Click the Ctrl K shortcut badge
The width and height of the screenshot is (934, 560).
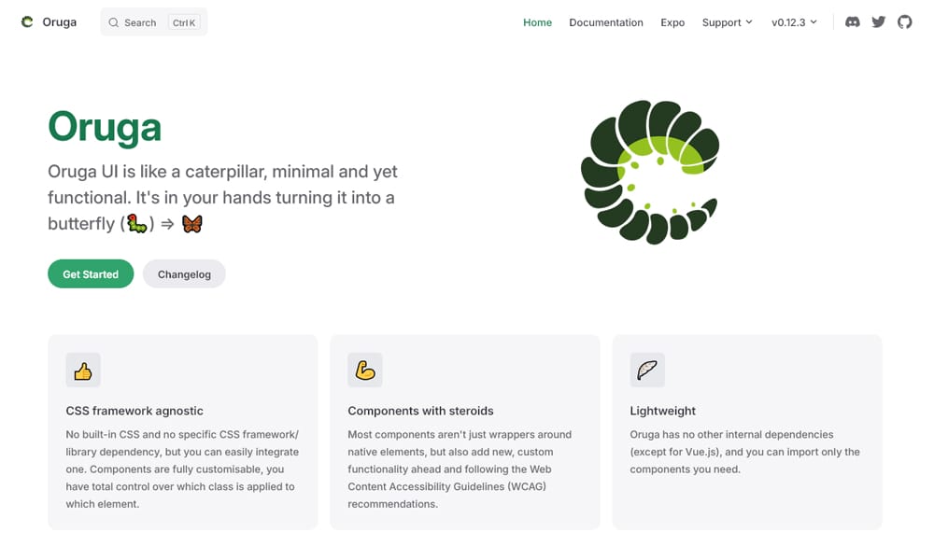[184, 21]
